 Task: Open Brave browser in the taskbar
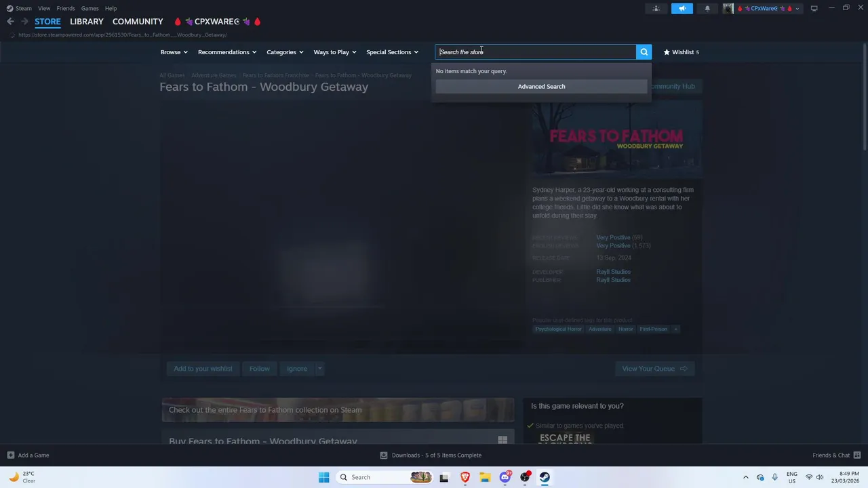pyautogui.click(x=465, y=477)
